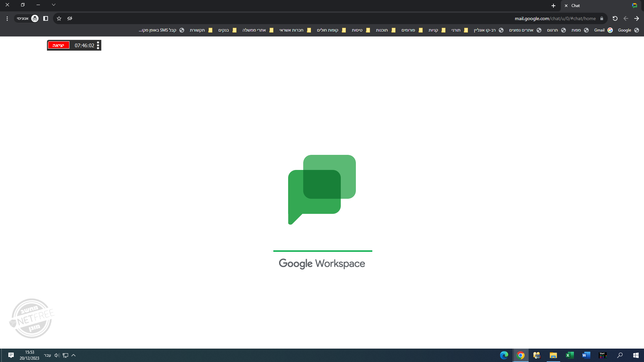Open the clock showing 15:53
Screen dimensions: 644x362
pos(30,355)
